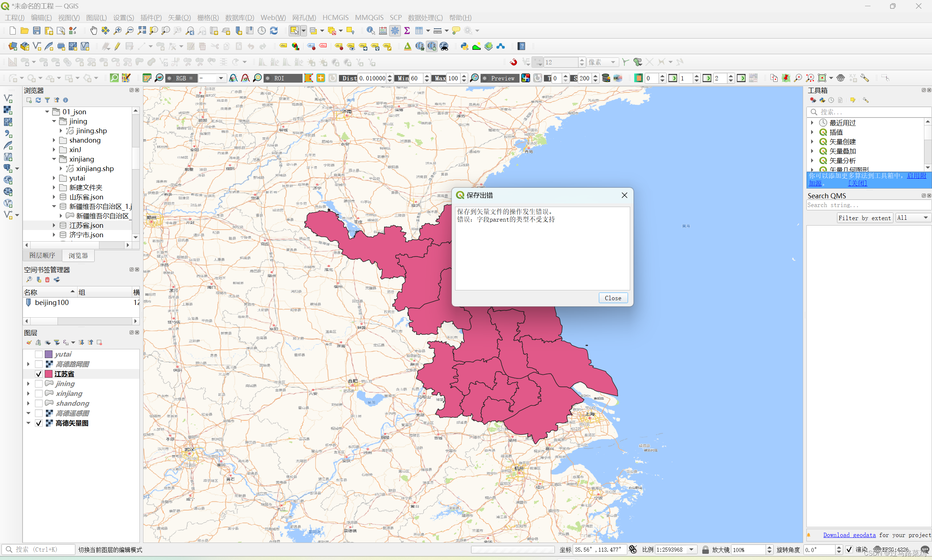The height and width of the screenshot is (560, 932).
Task: Expand the shandong folder in browser
Action: 54,140
